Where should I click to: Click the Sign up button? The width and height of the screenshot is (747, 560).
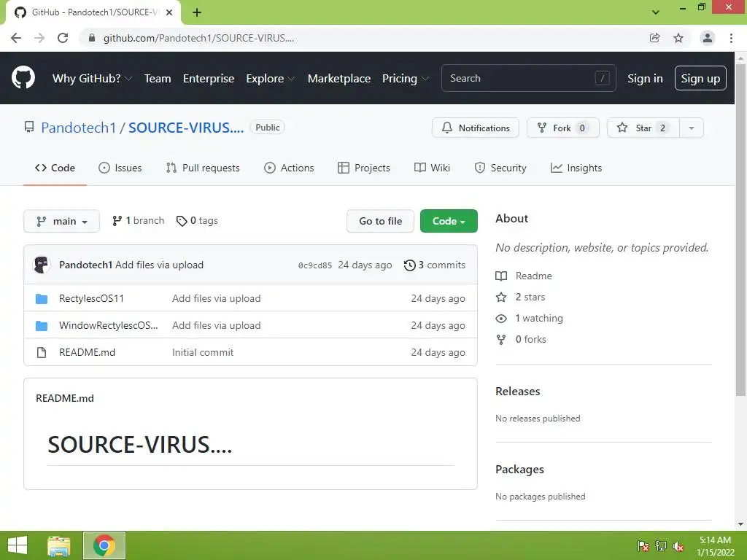(x=700, y=78)
